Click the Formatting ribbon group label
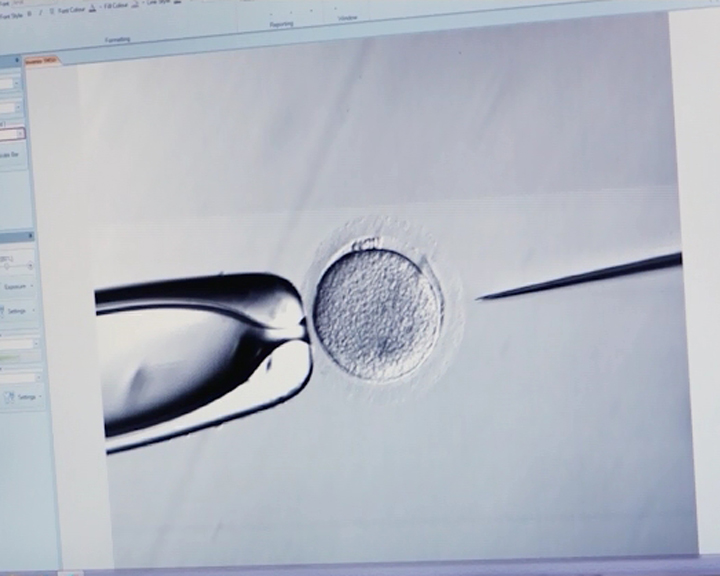 [x=118, y=40]
